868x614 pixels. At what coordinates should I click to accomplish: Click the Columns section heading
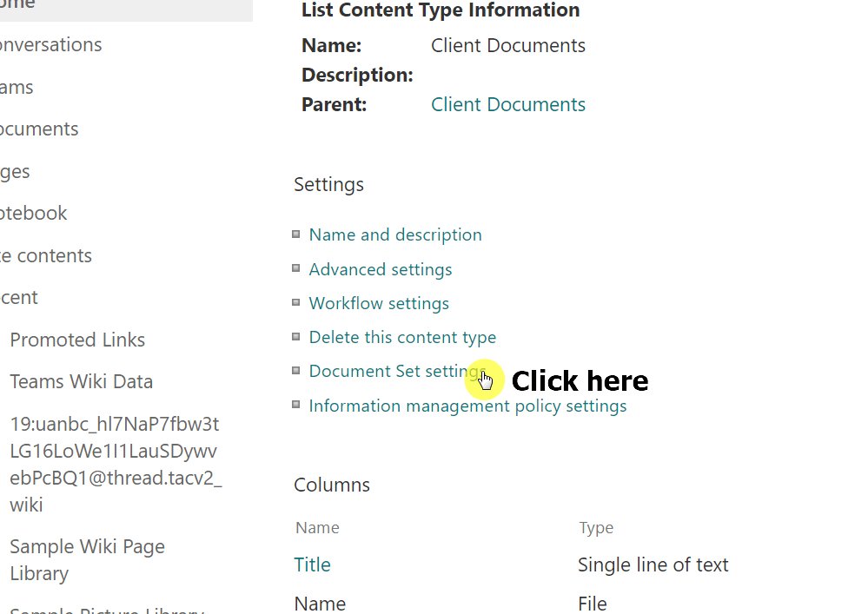pyautogui.click(x=332, y=485)
